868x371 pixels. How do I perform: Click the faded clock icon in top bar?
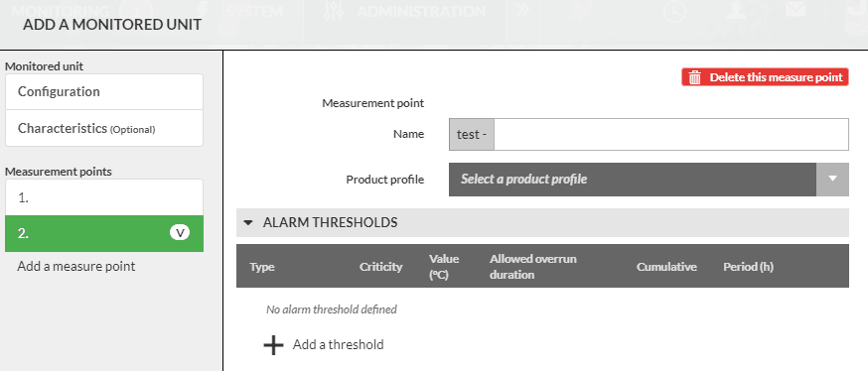[x=674, y=11]
